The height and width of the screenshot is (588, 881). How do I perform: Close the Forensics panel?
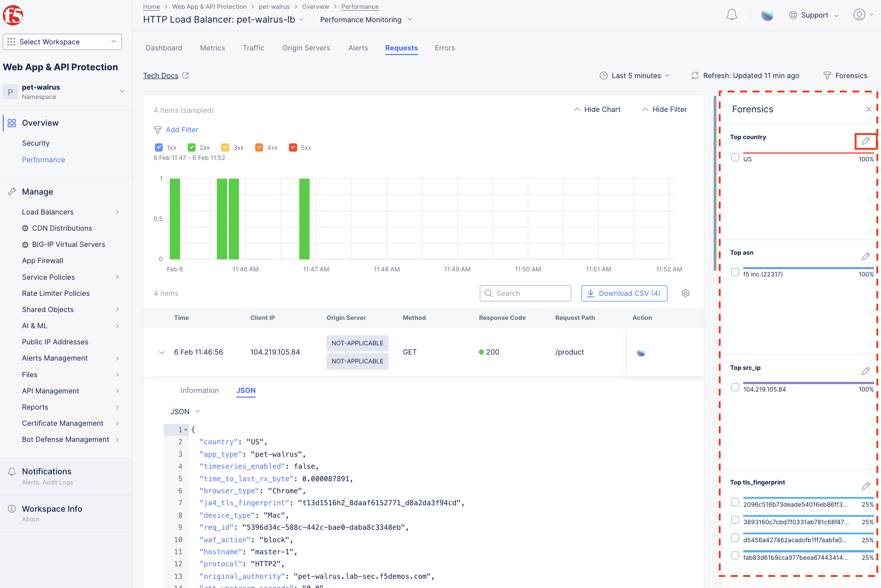pyautogui.click(x=869, y=110)
